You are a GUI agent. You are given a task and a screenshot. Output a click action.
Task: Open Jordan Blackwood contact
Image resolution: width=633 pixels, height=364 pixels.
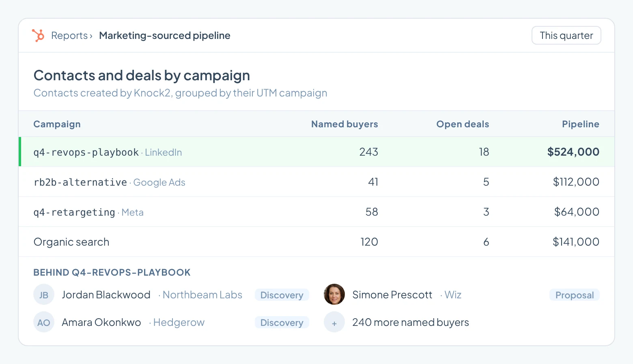[106, 295]
